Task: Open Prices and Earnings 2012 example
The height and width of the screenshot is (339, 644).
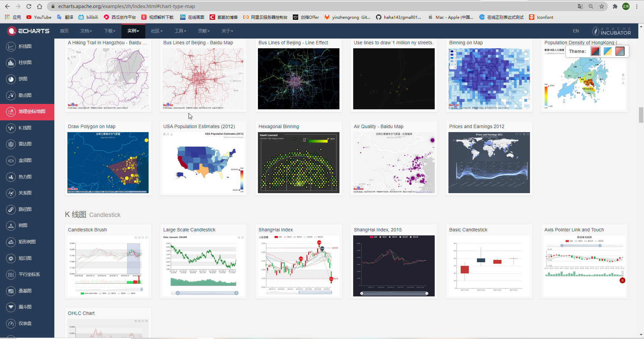Action: 489,159
